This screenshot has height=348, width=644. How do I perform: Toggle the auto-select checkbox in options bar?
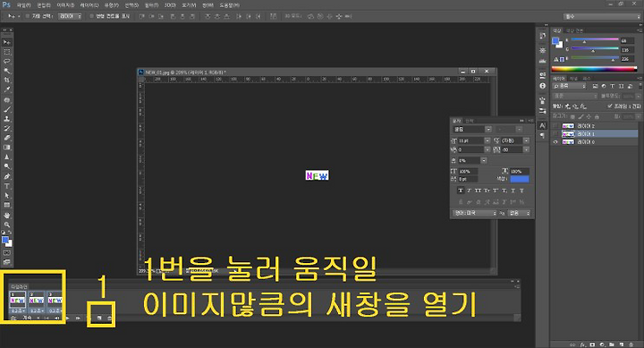[x=28, y=16]
